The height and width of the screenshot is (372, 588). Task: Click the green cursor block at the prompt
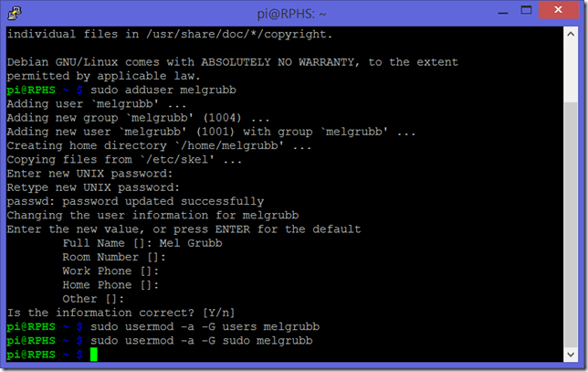point(93,354)
